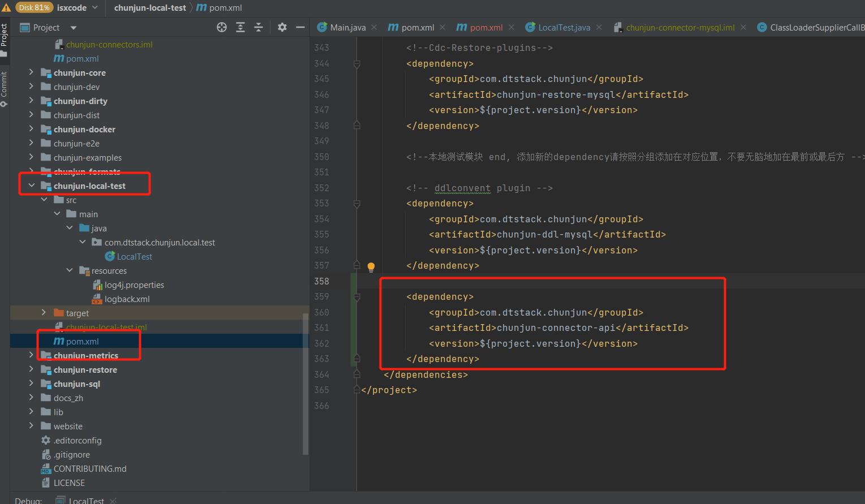Viewport: 865px width, 504px height.
Task: Select docs_zh folder
Action: coord(68,398)
